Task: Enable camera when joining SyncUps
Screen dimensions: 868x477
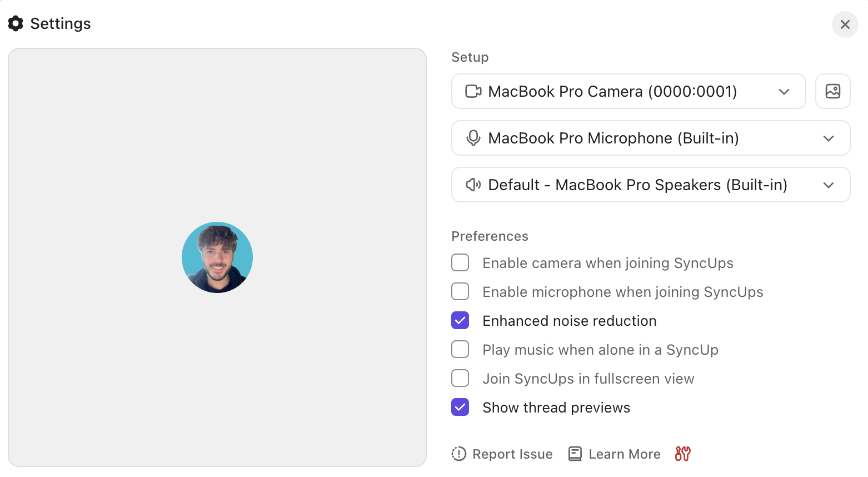Action: click(x=460, y=262)
